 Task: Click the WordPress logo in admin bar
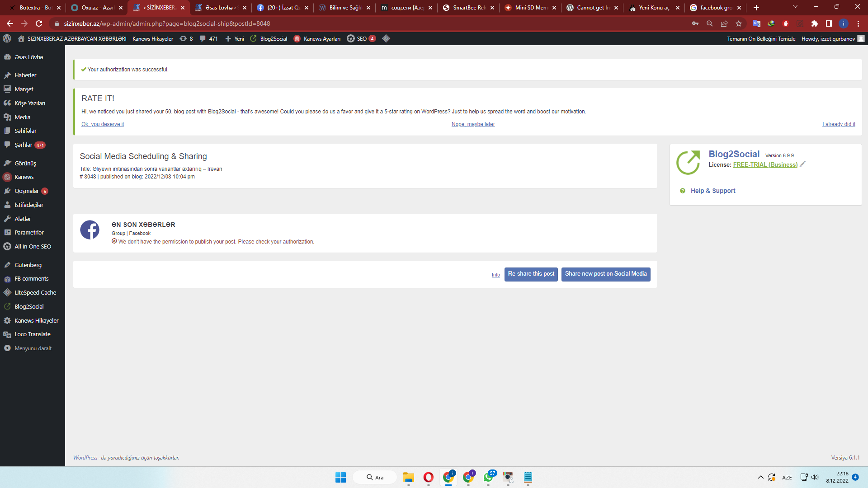click(7, 38)
